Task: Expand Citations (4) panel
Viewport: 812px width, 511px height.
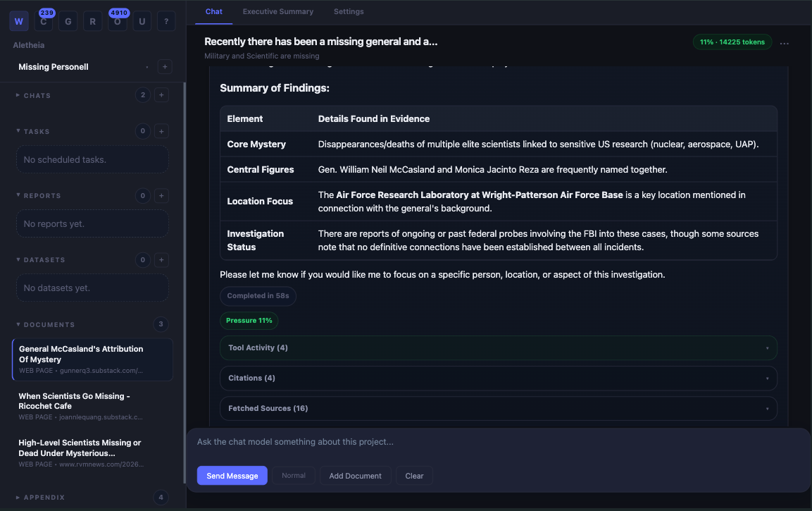Action: coord(498,378)
